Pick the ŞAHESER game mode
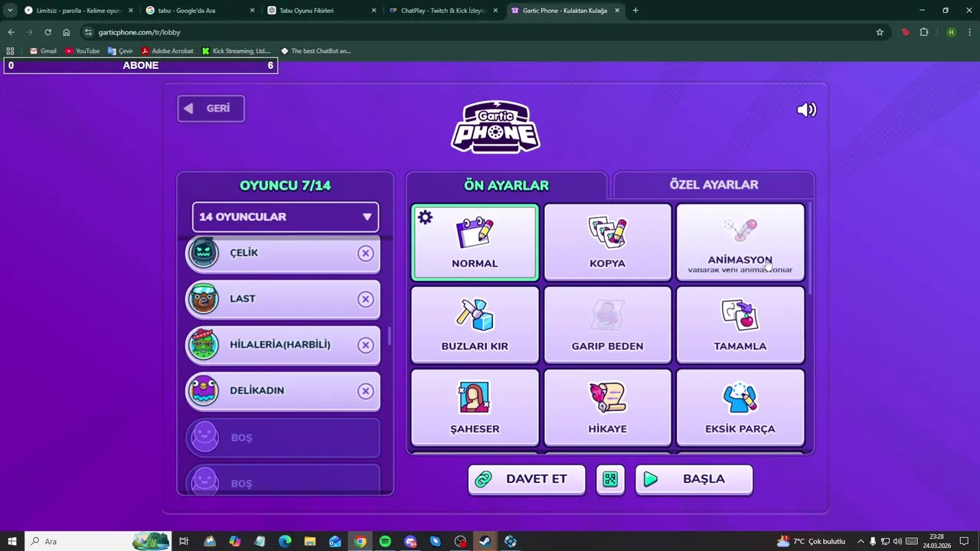980x551 pixels. (475, 407)
